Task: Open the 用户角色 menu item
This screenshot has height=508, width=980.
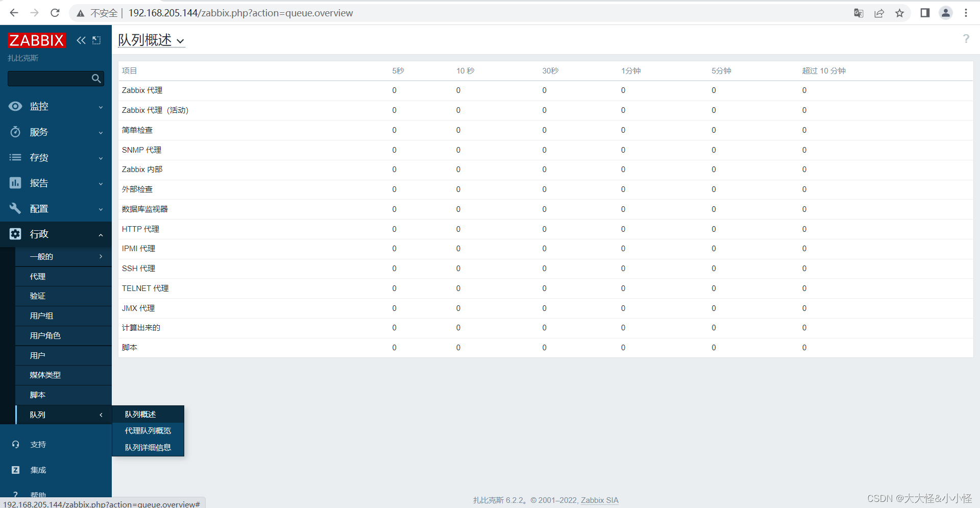Action: (x=63, y=335)
